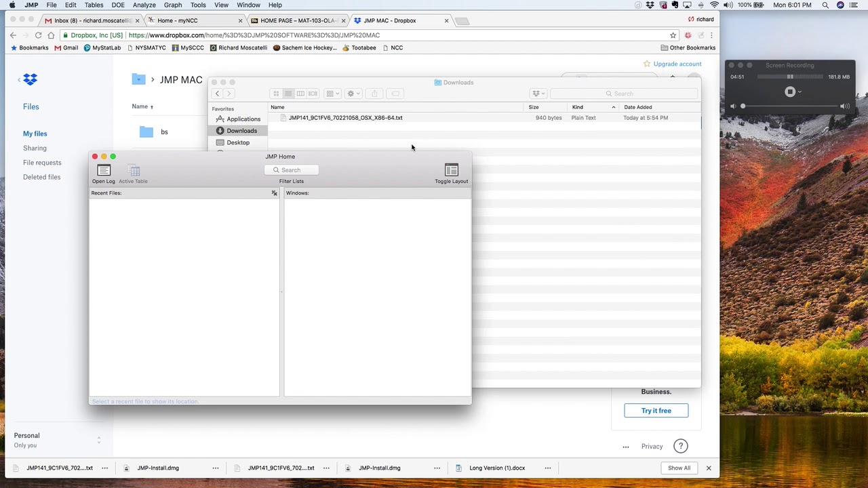Open Gmail from the bookmarks bar
The image size is (868, 488).
coord(70,47)
